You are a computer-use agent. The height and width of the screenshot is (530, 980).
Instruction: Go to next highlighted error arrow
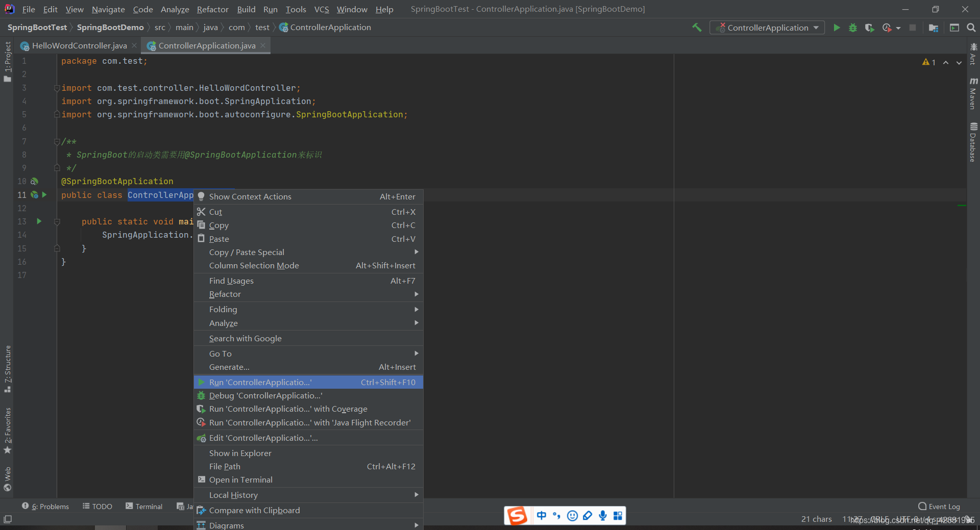tap(959, 62)
